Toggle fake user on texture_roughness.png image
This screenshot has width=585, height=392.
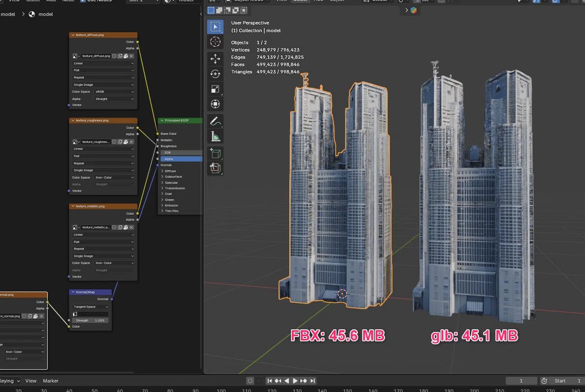pos(114,142)
